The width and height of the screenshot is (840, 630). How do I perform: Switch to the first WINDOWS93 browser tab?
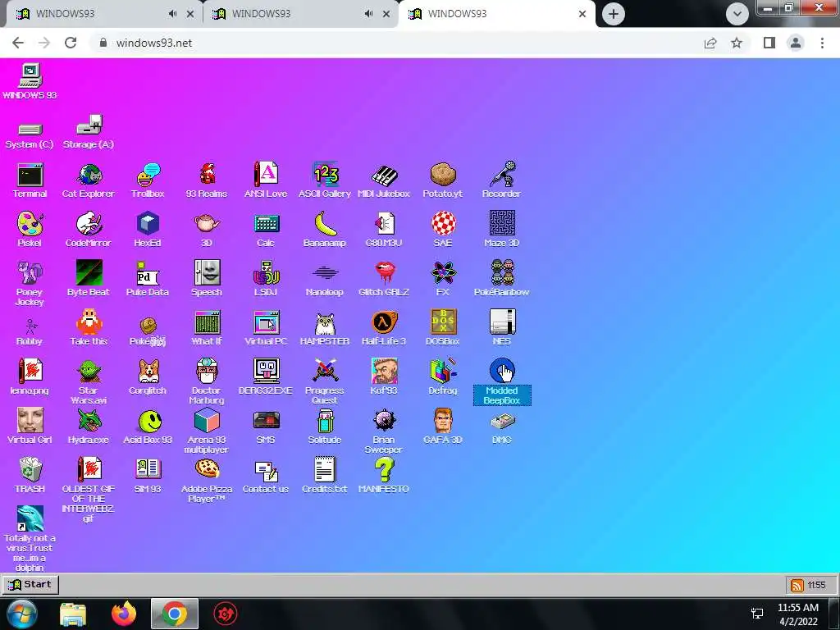tap(102, 14)
